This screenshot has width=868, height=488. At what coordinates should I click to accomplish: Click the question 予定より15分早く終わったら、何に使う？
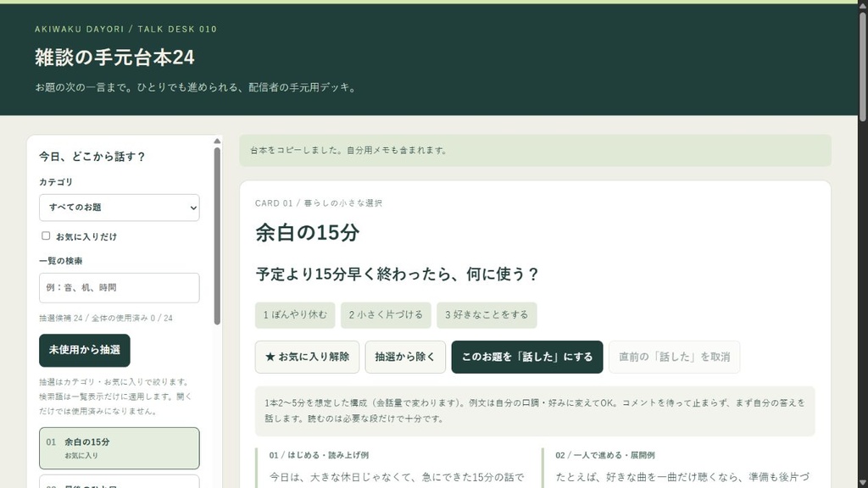click(x=397, y=274)
